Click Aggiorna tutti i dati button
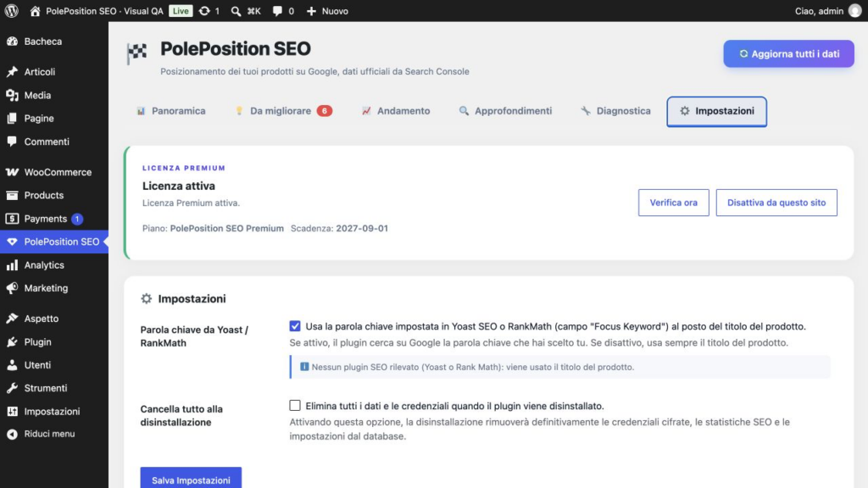Viewport: 868px width, 488px height. click(x=789, y=53)
